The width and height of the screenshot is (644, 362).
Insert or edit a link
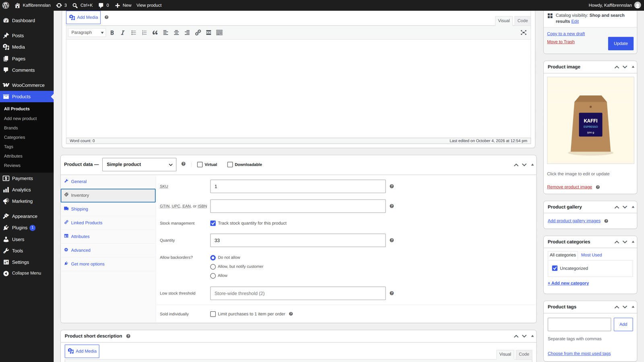pyautogui.click(x=198, y=33)
